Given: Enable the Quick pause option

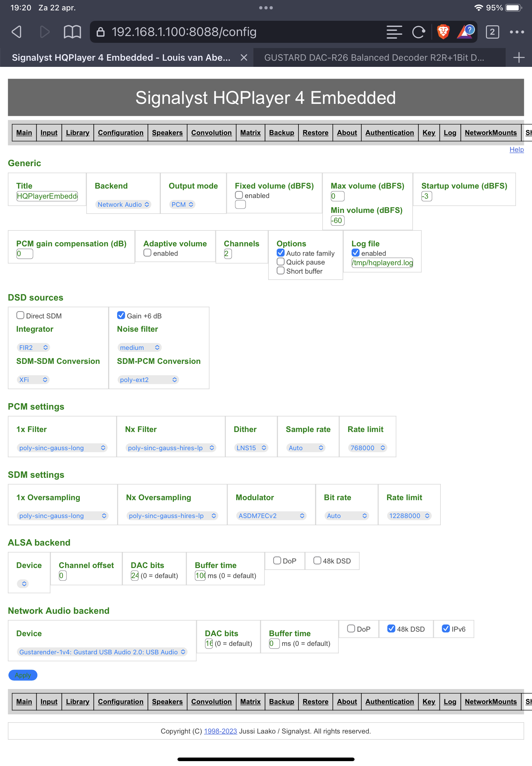Looking at the screenshot, I should 281,262.
